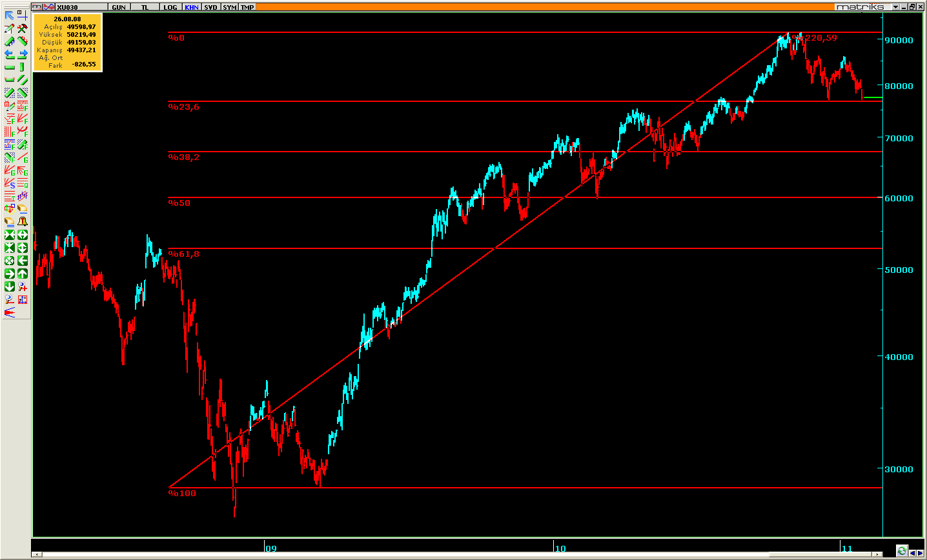Open the GUN period selector
The width and height of the screenshot is (927, 560).
[x=119, y=7]
